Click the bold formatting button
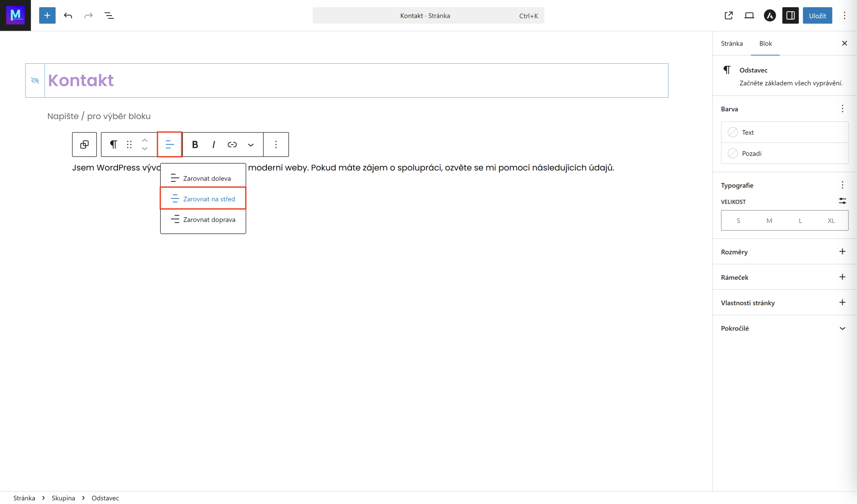 click(x=195, y=145)
